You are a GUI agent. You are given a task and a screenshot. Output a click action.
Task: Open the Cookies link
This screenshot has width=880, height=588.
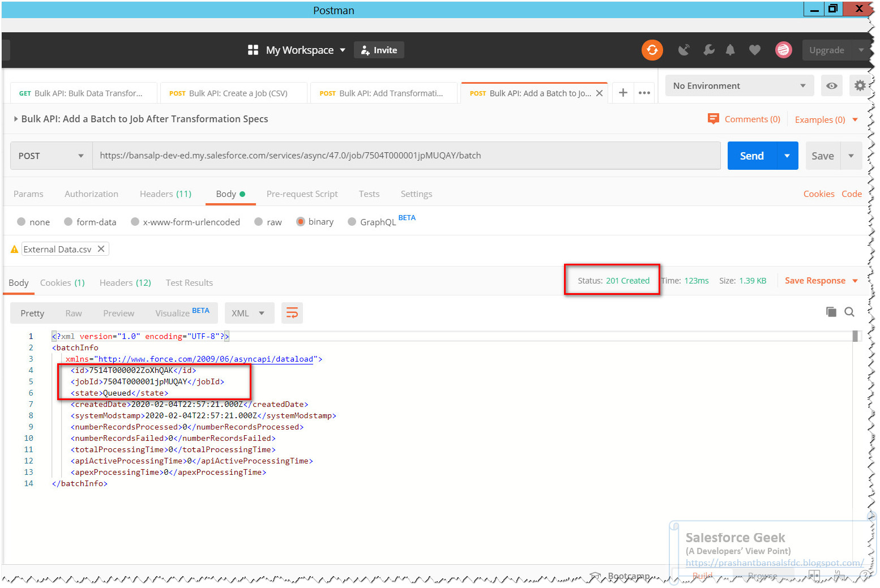pyautogui.click(x=819, y=194)
